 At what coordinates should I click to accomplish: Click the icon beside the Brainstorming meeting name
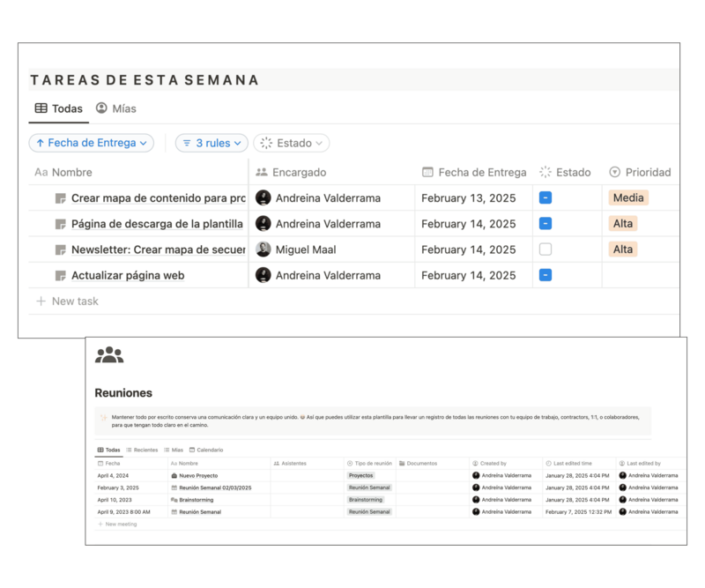click(x=174, y=500)
